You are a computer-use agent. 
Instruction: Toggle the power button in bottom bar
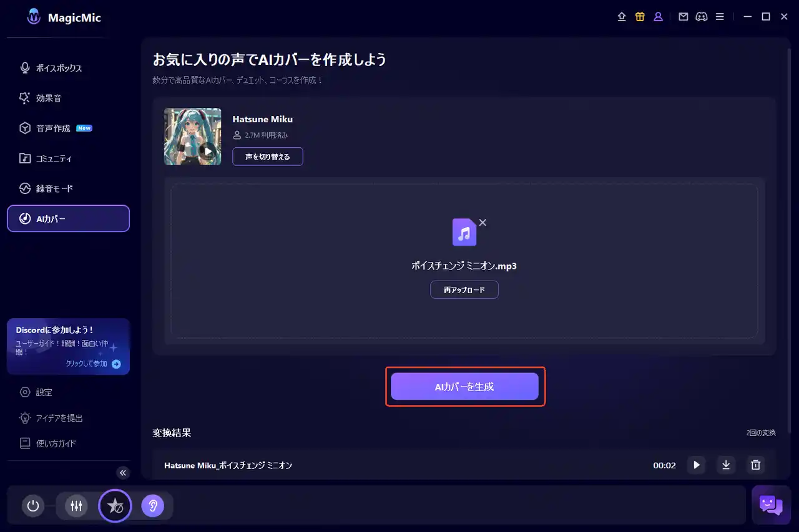[x=33, y=506]
